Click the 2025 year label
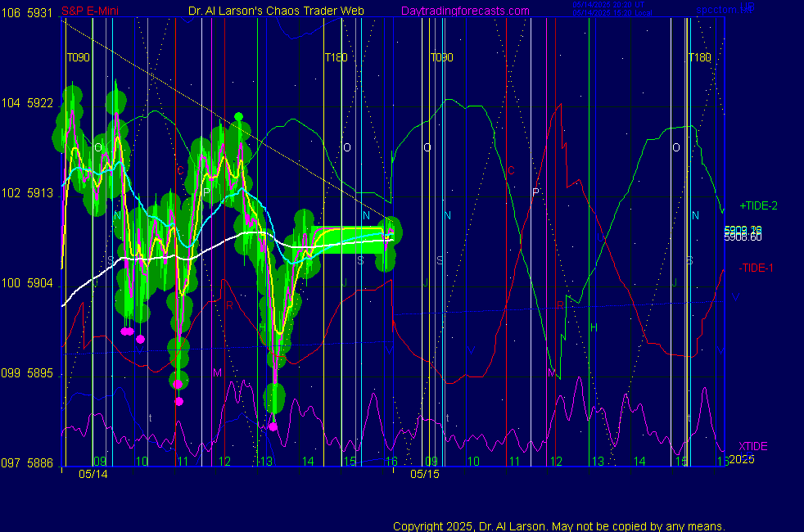The height and width of the screenshot is (532, 804). click(742, 459)
